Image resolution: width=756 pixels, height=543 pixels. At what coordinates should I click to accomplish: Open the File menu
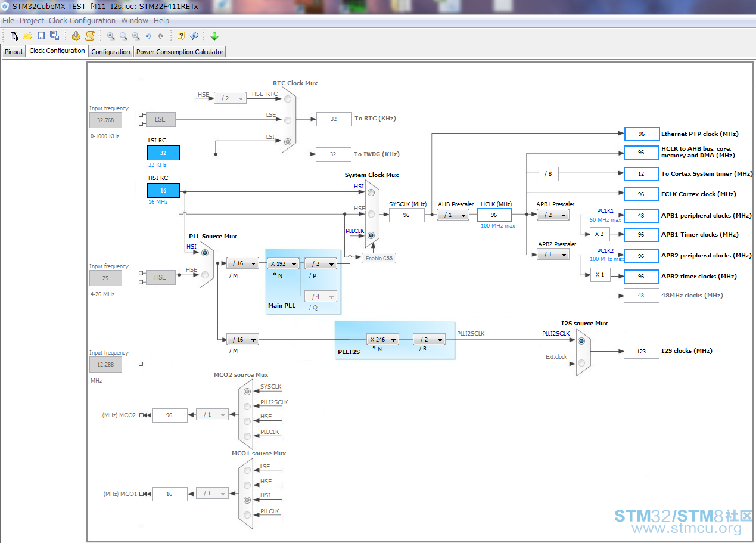tap(8, 20)
